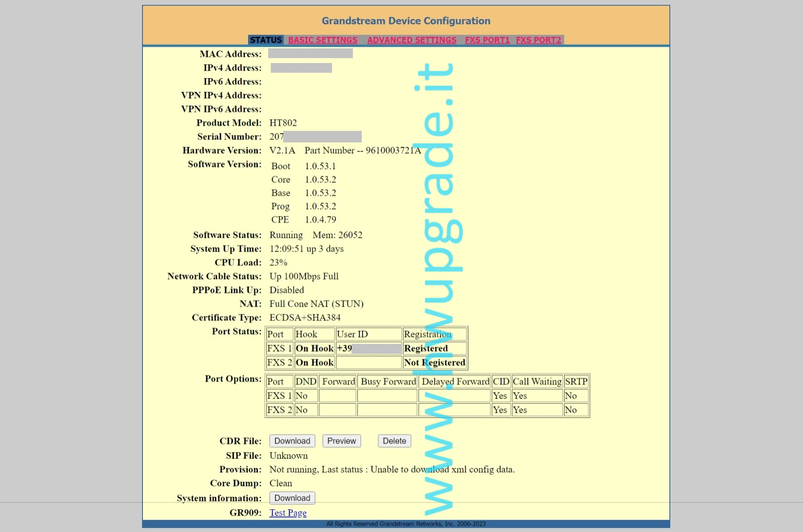Click the copyright footer text

pyautogui.click(x=406, y=524)
